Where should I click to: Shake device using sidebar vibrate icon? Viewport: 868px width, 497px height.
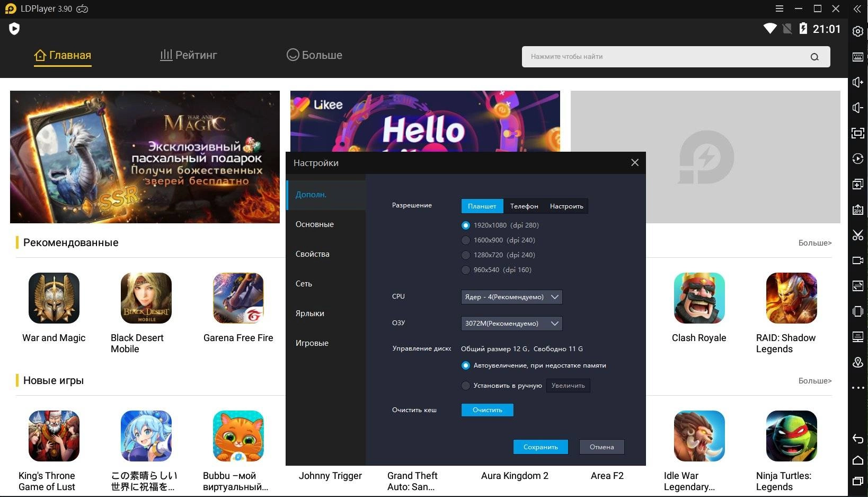click(x=857, y=311)
